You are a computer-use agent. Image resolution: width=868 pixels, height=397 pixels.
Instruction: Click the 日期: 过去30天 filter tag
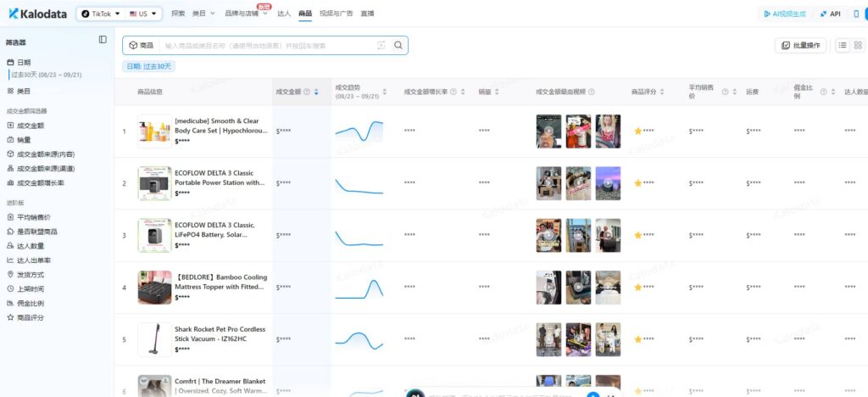point(149,66)
